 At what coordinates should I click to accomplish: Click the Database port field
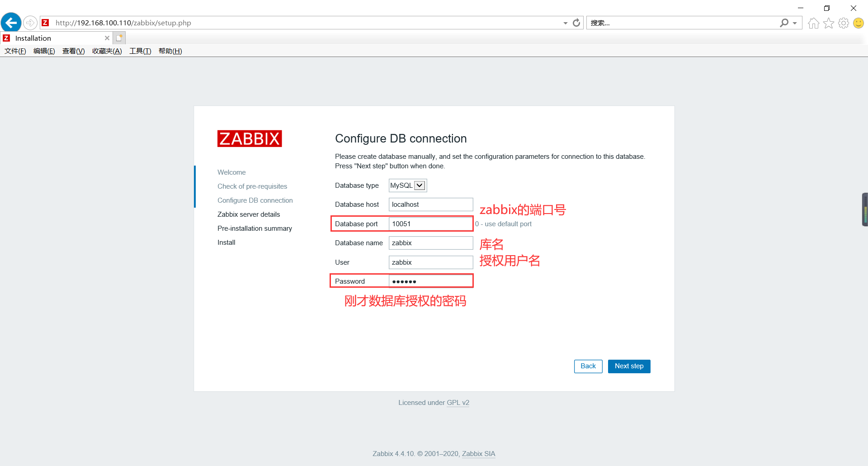[431, 224]
